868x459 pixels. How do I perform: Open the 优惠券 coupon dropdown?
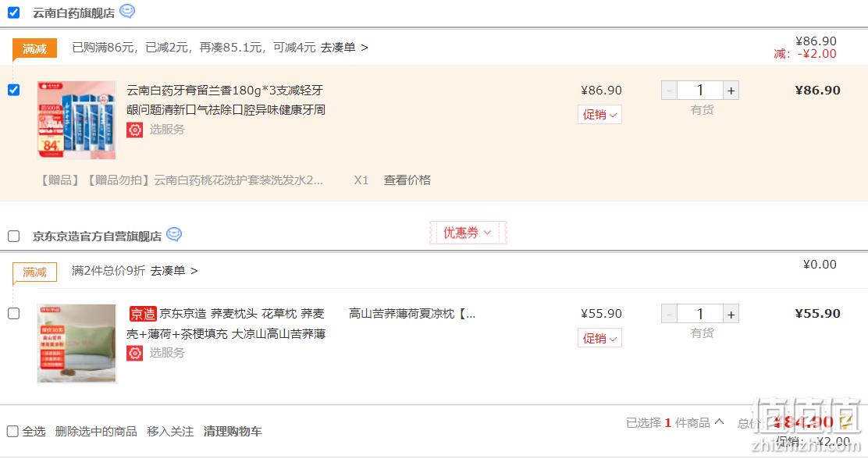(x=468, y=233)
